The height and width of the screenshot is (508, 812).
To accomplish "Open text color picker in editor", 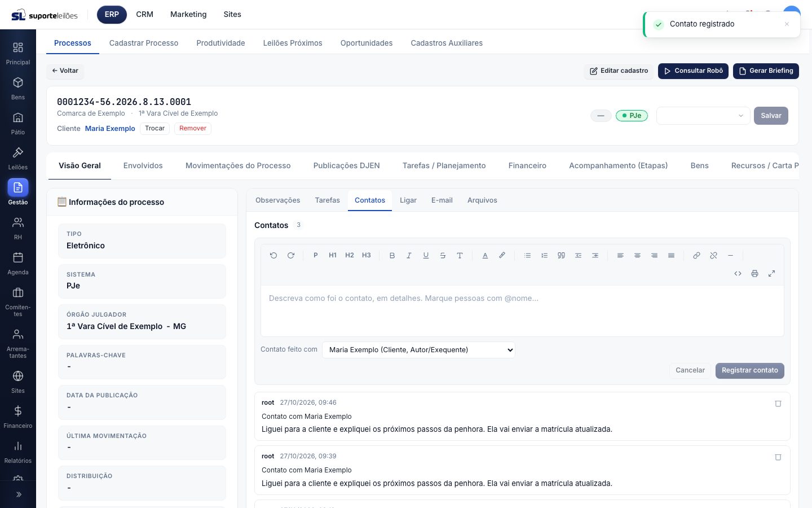I will (x=485, y=256).
